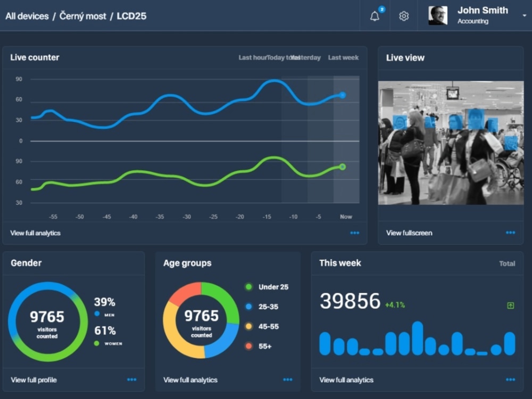The width and height of the screenshot is (532, 399).
Task: Click the green export icon in This week
Action: pos(510,306)
